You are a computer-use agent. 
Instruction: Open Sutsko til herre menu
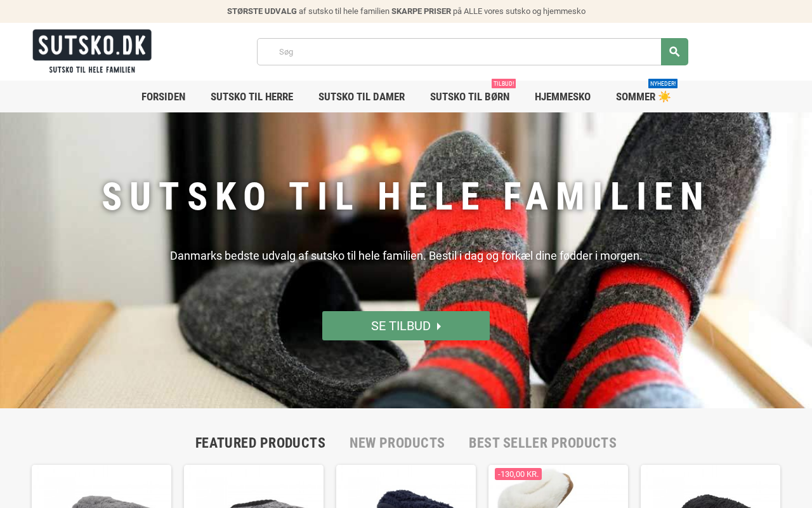[252, 97]
